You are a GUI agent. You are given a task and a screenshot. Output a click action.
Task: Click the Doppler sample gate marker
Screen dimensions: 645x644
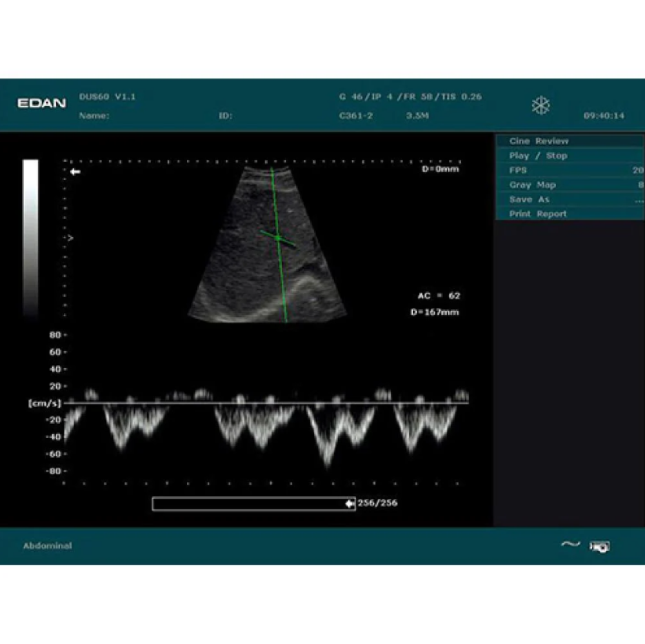pos(278,237)
